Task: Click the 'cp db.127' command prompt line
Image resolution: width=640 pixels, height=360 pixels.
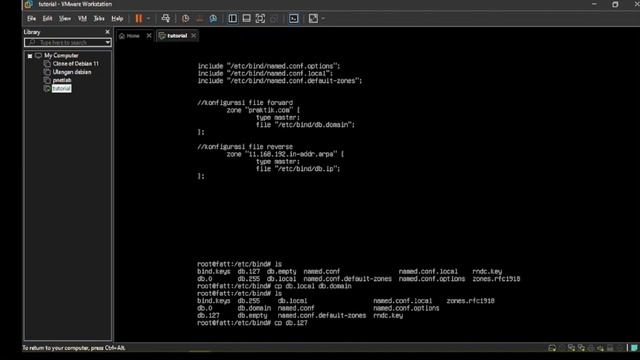Action: pos(252,323)
